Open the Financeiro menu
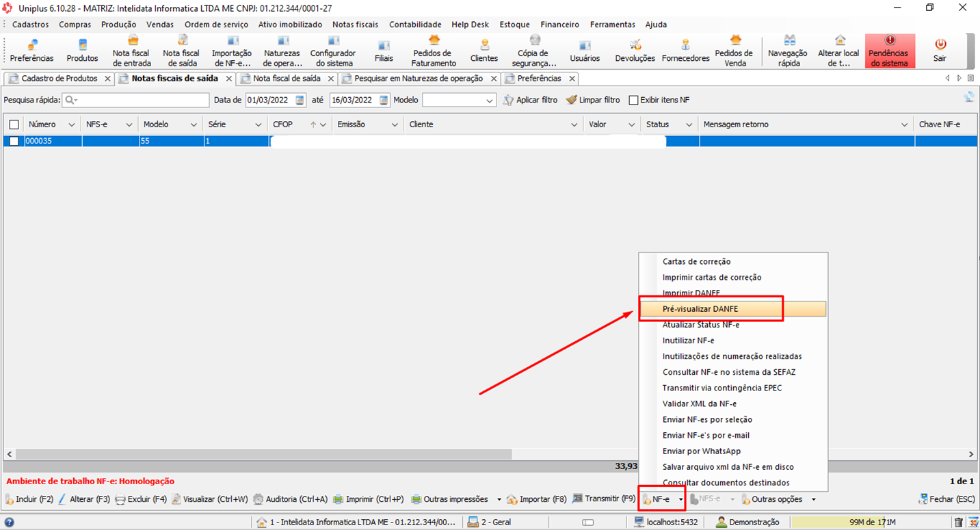Image resolution: width=980 pixels, height=530 pixels. click(x=559, y=24)
